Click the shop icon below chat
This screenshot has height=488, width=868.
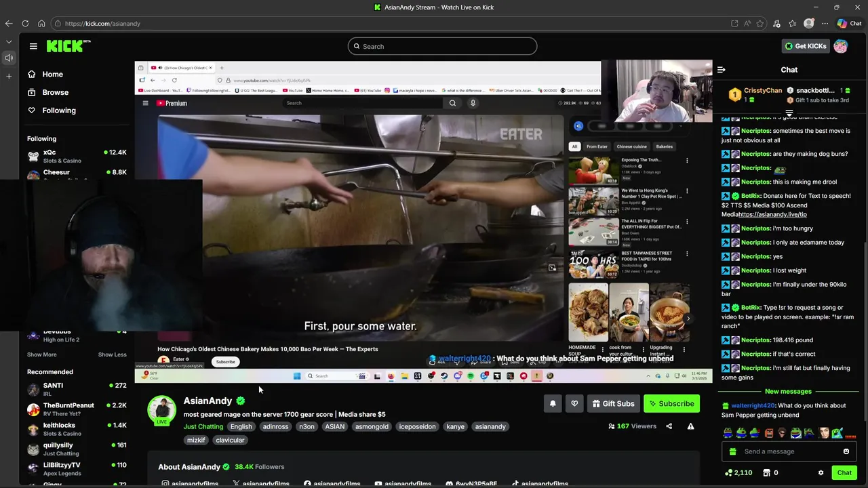767,473
